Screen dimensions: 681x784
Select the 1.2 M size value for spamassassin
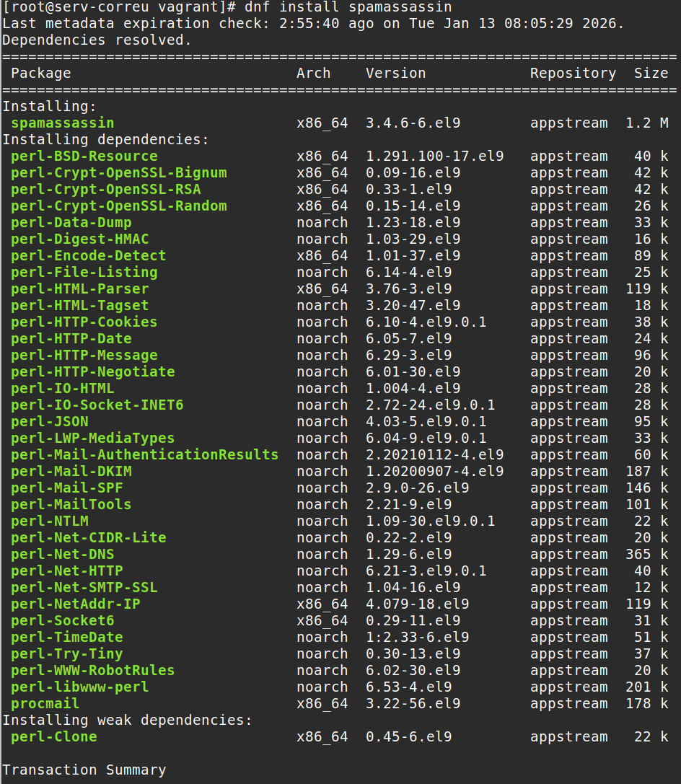pyautogui.click(x=646, y=123)
